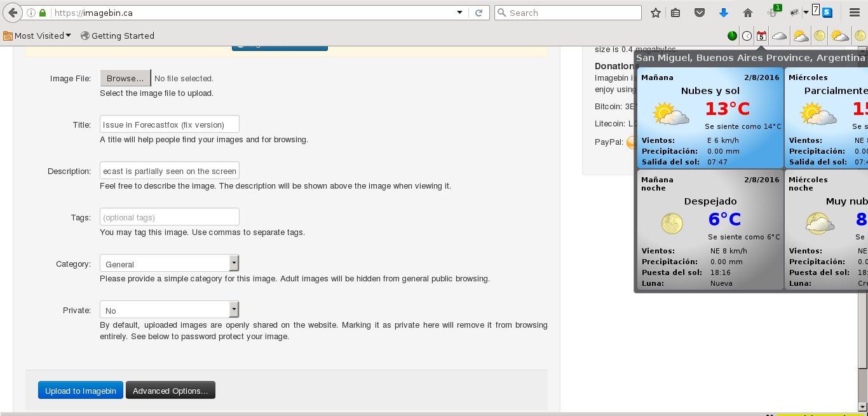Click the extension icon with green 1 badge
This screenshot has height=416, width=868.
[774, 11]
